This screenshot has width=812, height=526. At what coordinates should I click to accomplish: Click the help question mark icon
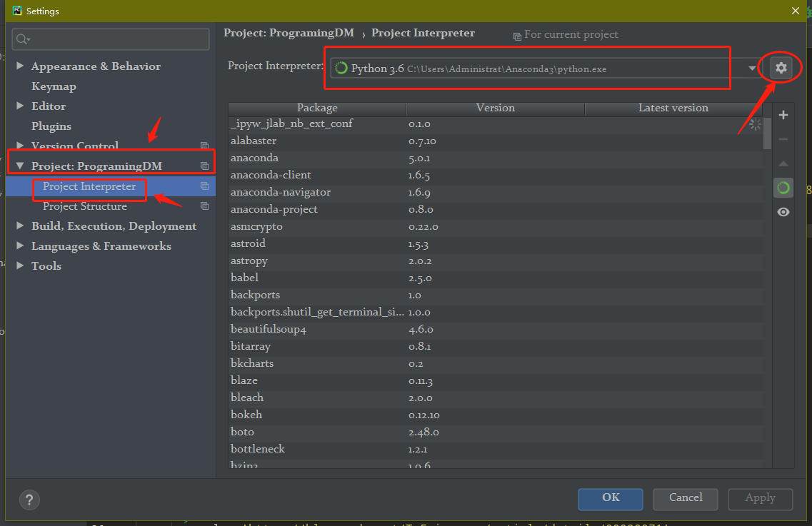tap(29, 500)
